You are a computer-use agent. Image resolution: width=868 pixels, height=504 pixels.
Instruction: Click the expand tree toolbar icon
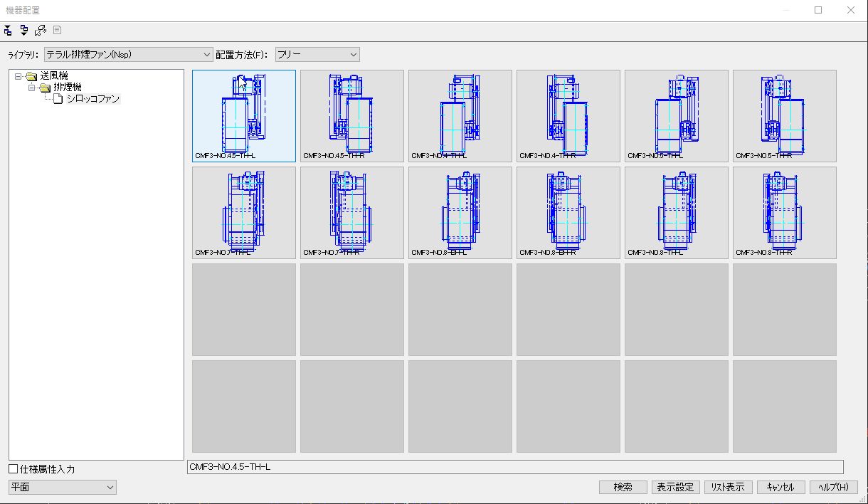[x=8, y=30]
